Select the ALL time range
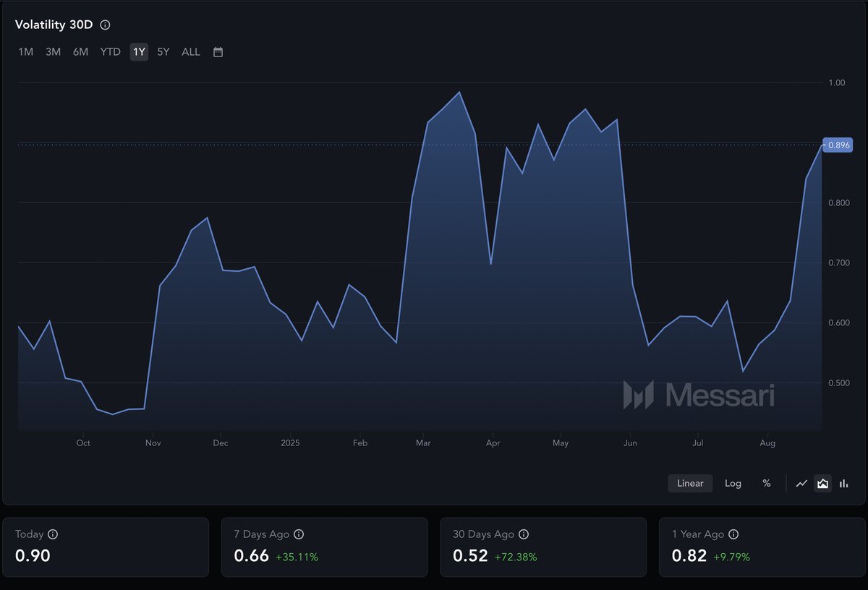 (191, 52)
